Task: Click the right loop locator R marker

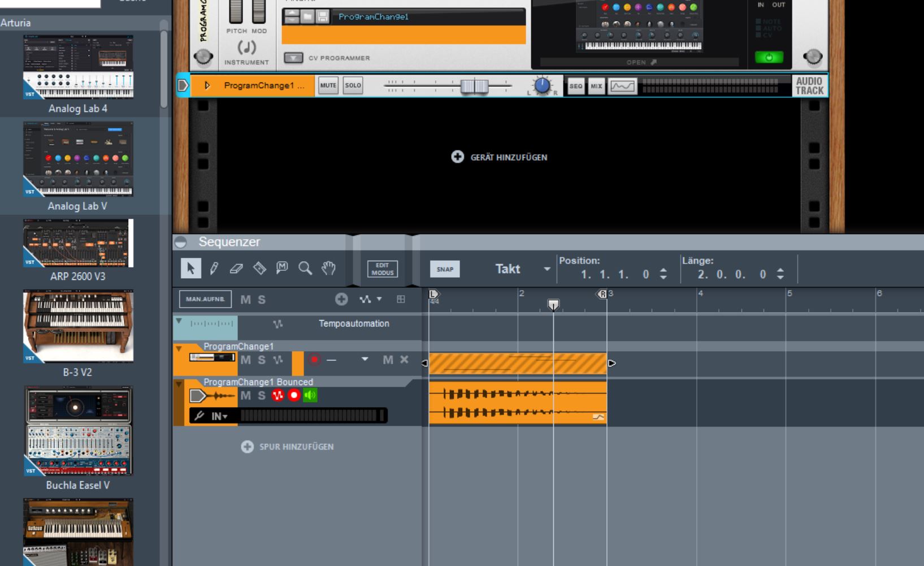Action: point(602,294)
